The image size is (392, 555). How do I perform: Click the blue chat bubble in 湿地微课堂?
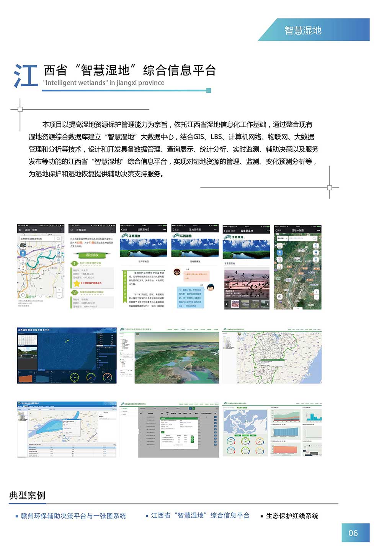tap(191, 297)
